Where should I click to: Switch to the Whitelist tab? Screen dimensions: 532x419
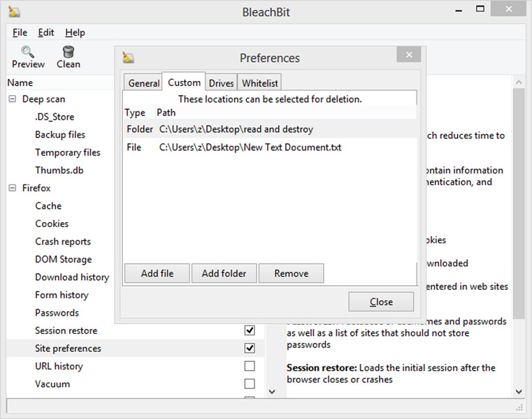coord(259,82)
